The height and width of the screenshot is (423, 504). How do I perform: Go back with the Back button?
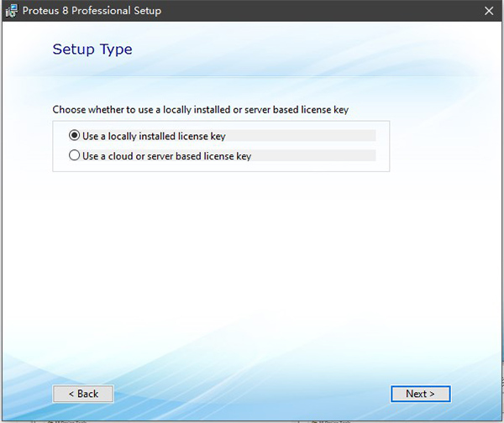[x=83, y=394]
